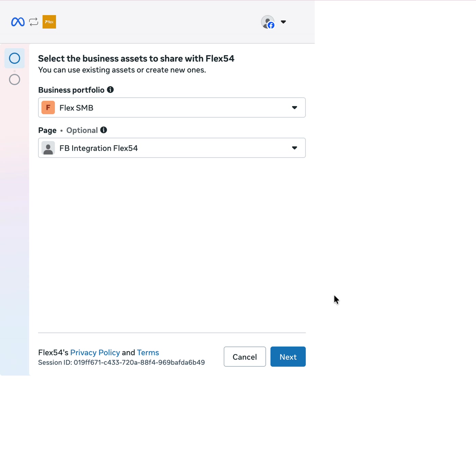The image size is (476, 468).
Task: Click the gray page avatar placeholder
Action: pyautogui.click(x=48, y=148)
